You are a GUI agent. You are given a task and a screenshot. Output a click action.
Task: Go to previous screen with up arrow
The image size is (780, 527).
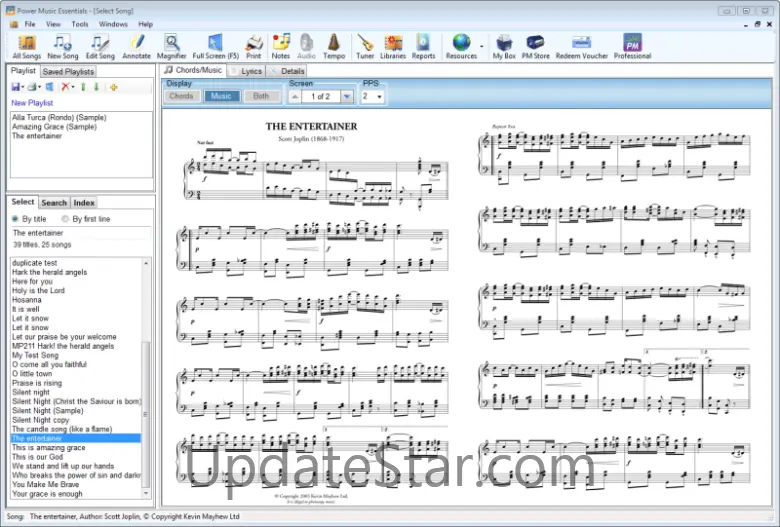point(295,97)
